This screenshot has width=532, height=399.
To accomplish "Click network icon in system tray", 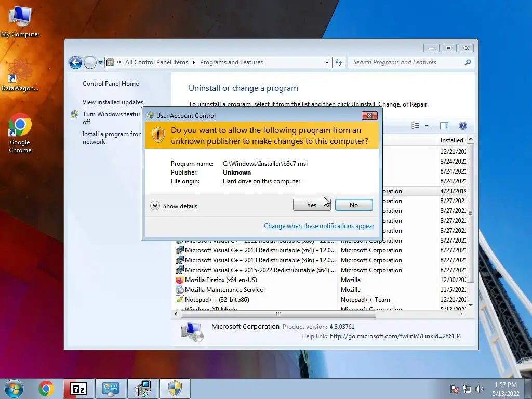I will (467, 389).
